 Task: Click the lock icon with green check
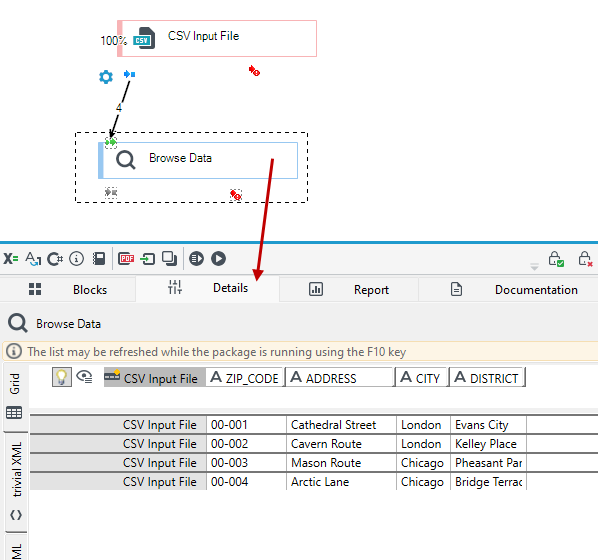[x=556, y=259]
